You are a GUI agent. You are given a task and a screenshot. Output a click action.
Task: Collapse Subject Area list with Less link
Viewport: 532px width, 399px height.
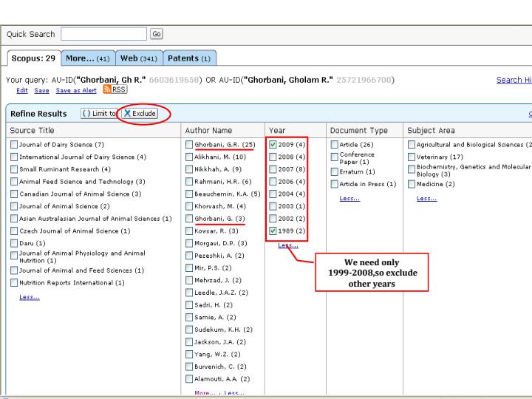(x=427, y=198)
